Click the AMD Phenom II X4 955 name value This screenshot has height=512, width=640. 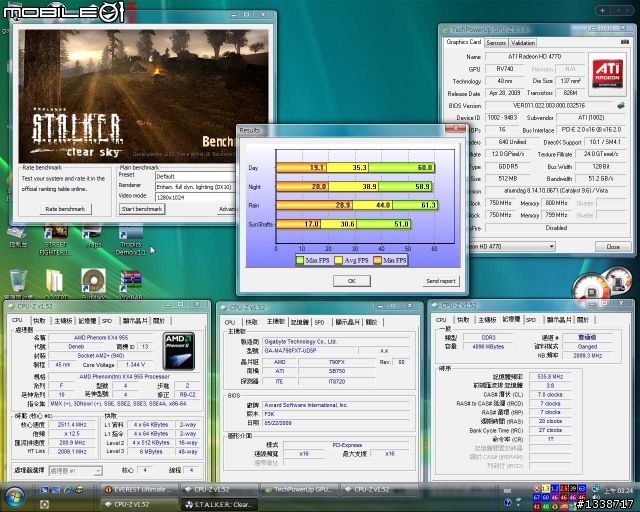(101, 338)
